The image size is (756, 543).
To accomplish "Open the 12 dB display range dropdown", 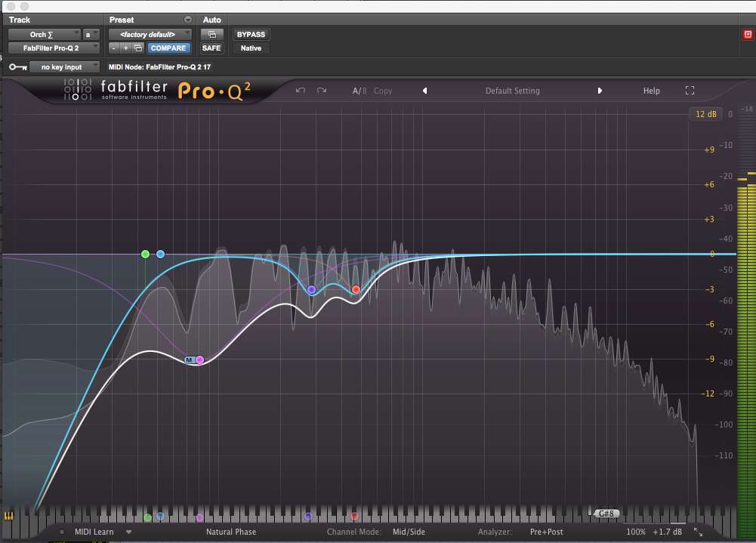I will click(706, 114).
